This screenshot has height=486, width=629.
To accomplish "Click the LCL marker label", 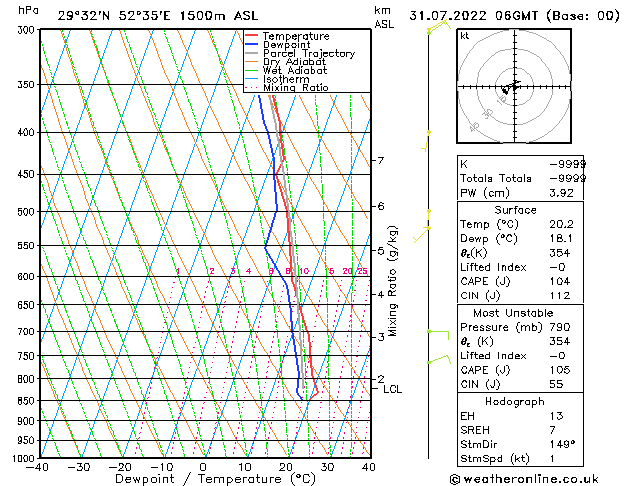I will click(393, 389).
